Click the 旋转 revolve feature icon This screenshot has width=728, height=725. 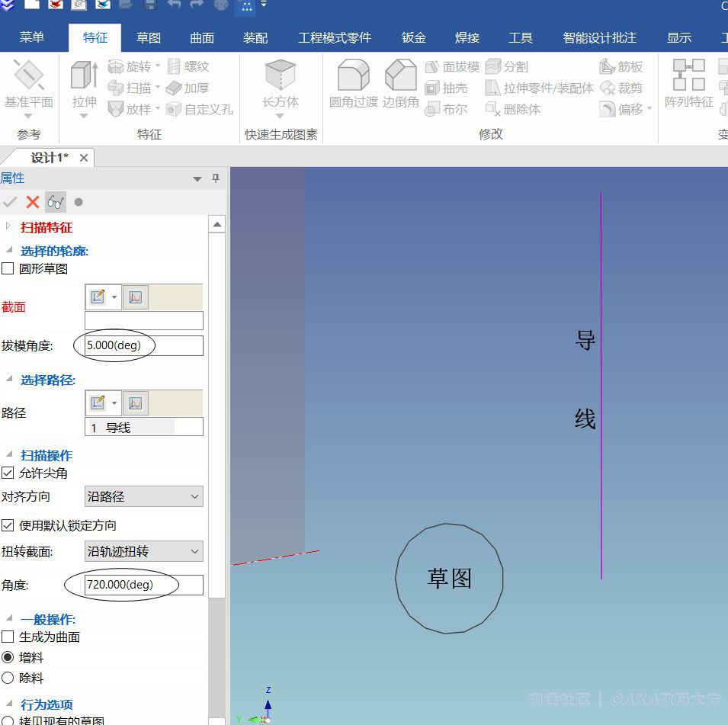coord(116,66)
